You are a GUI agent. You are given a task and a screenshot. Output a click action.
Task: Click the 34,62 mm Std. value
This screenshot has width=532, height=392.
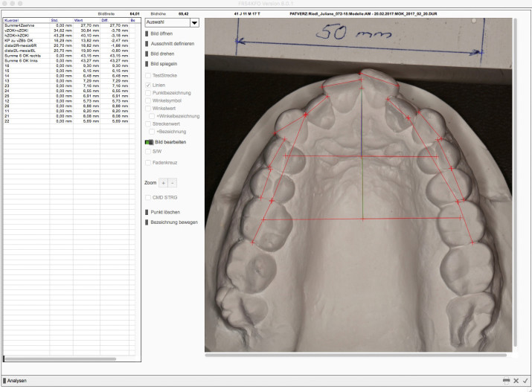click(x=63, y=30)
